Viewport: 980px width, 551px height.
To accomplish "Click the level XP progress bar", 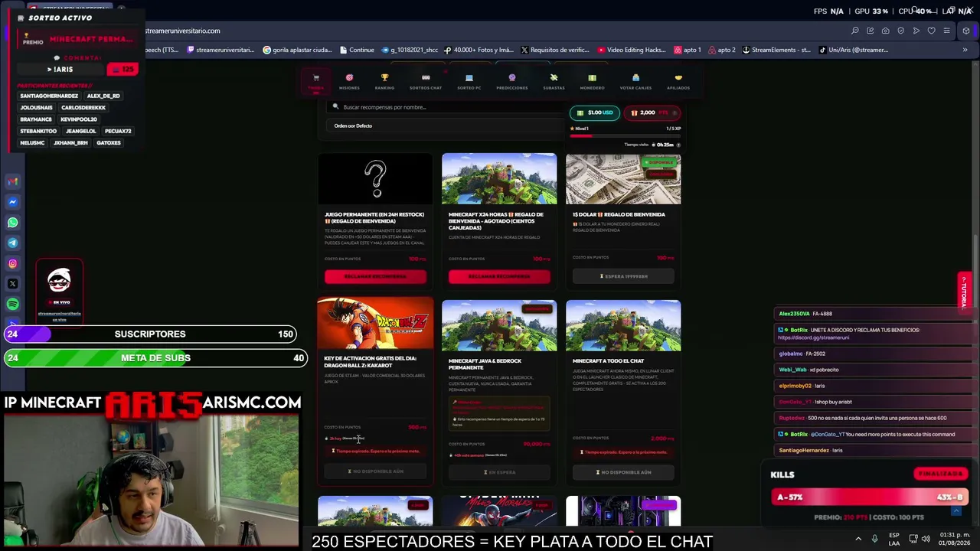I will [625, 135].
